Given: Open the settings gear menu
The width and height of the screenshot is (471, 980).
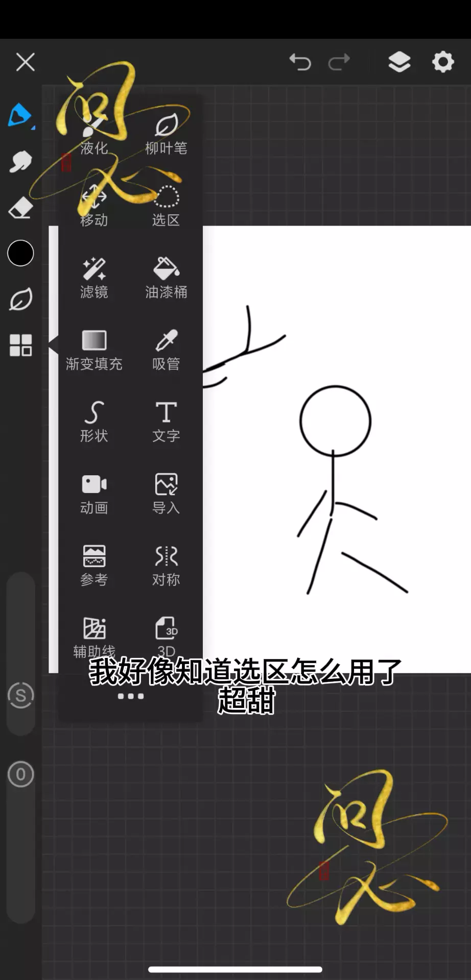Looking at the screenshot, I should (x=443, y=62).
